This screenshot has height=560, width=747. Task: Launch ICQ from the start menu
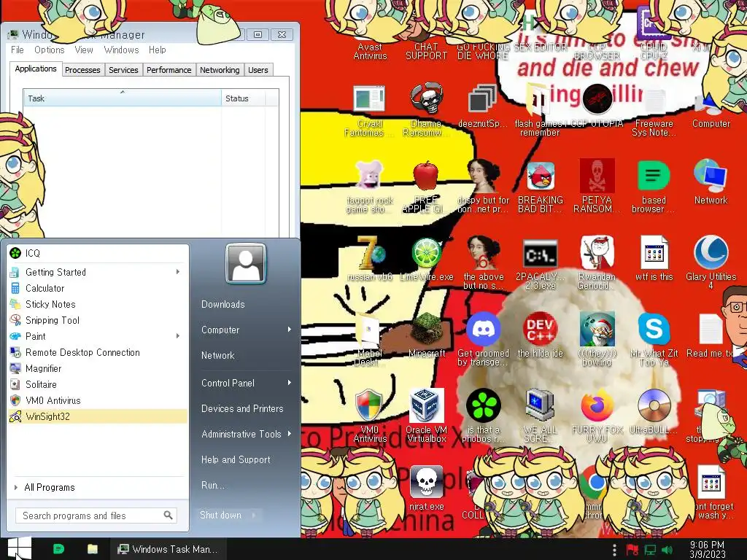click(98, 253)
